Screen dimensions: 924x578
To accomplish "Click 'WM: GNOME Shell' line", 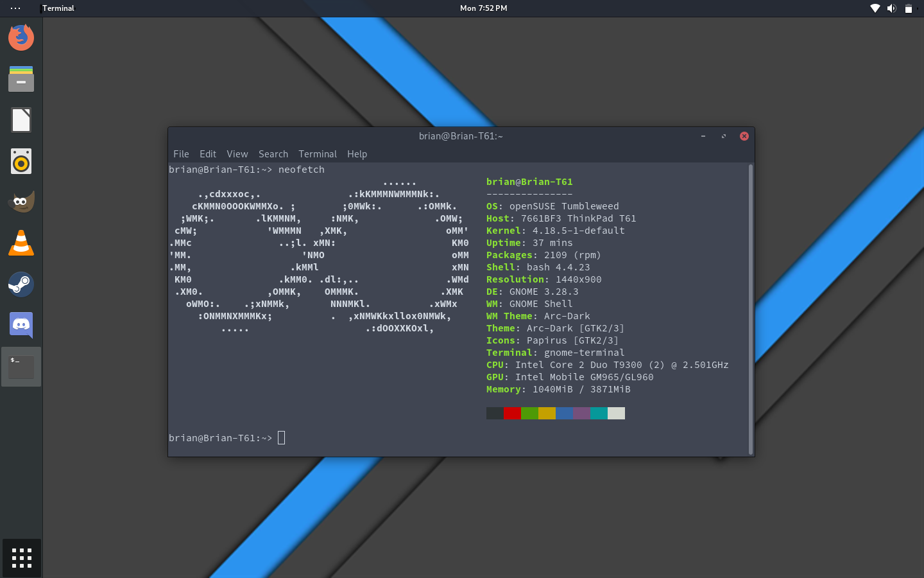I will [x=529, y=304].
